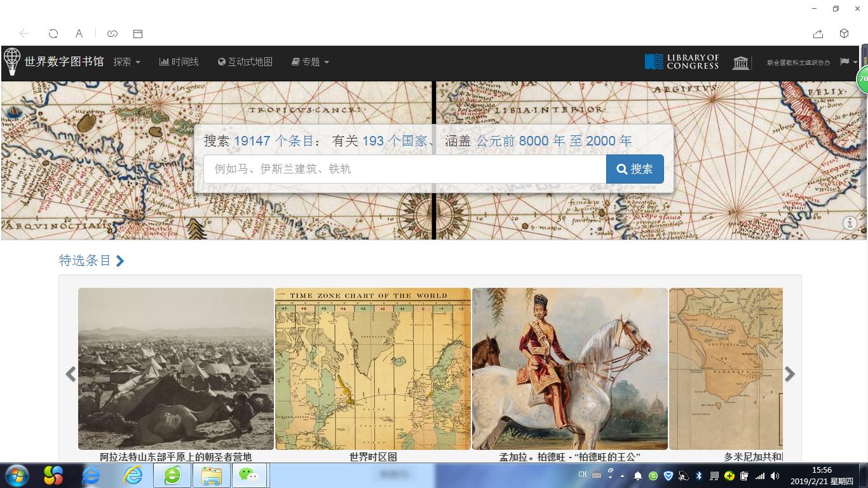Open the pilgrim camp photo thumbnail
The image size is (868, 488).
click(176, 369)
